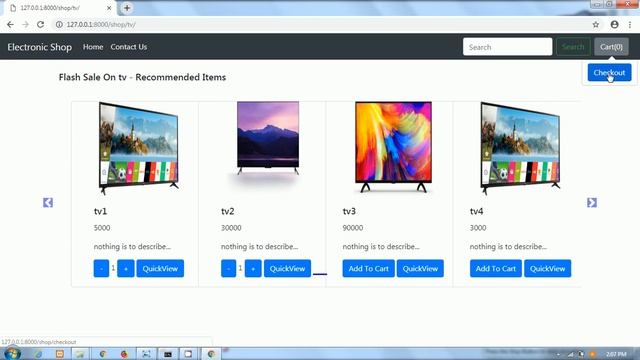Bookmark this page with star icon
This screenshot has width=640, height=360.
click(x=596, y=24)
